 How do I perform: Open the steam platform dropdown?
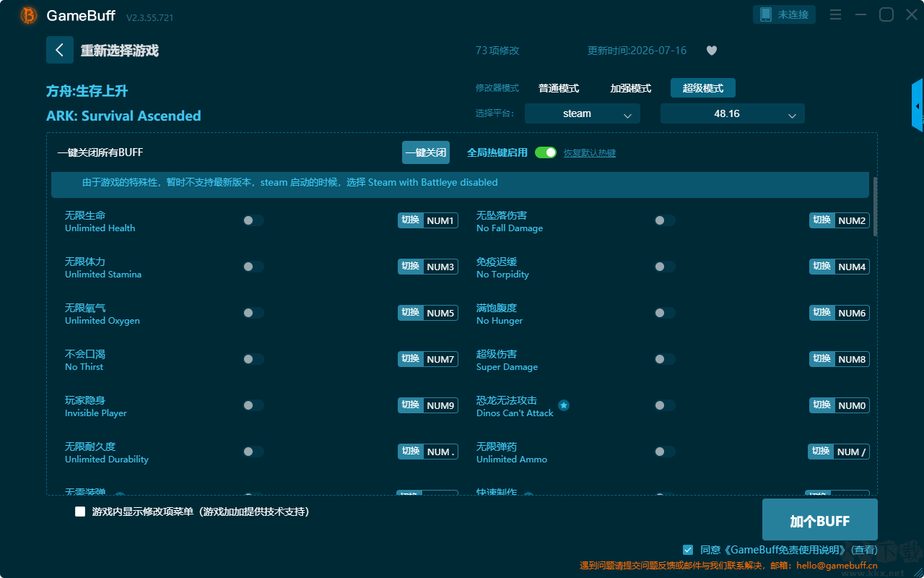(583, 113)
